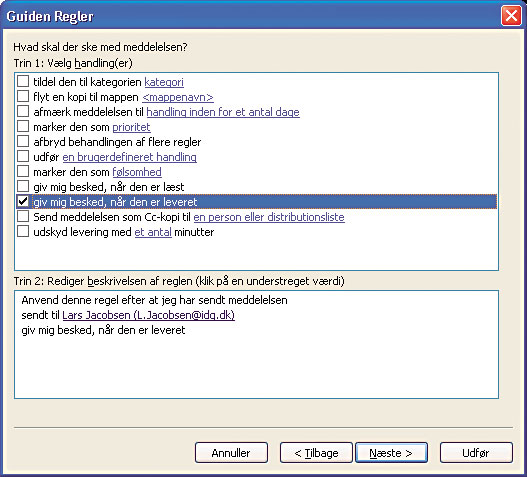
Task: Click the 'følsomhed' link
Action: [137, 172]
